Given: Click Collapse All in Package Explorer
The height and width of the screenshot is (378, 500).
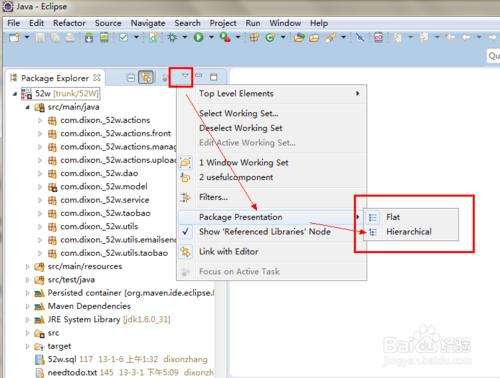Looking at the screenshot, I should click(x=131, y=77).
